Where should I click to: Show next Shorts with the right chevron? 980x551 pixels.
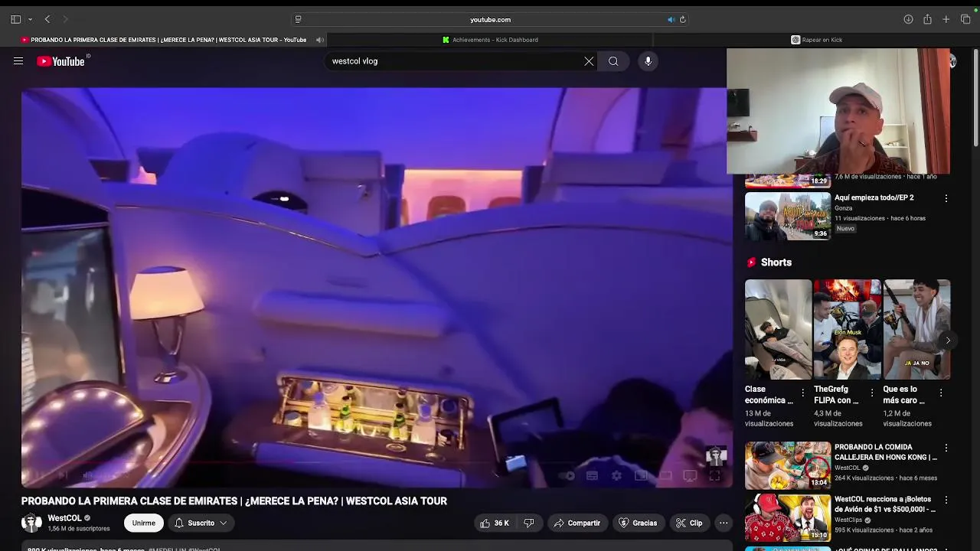point(948,341)
